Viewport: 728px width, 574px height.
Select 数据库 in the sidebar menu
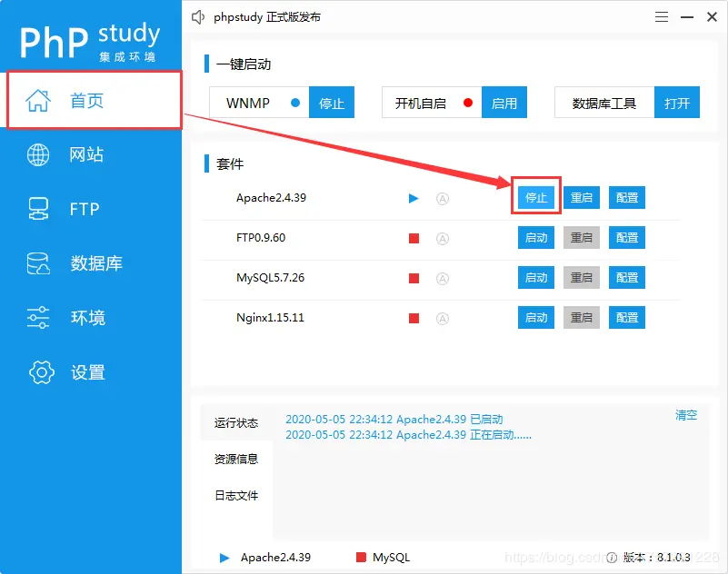tap(96, 263)
